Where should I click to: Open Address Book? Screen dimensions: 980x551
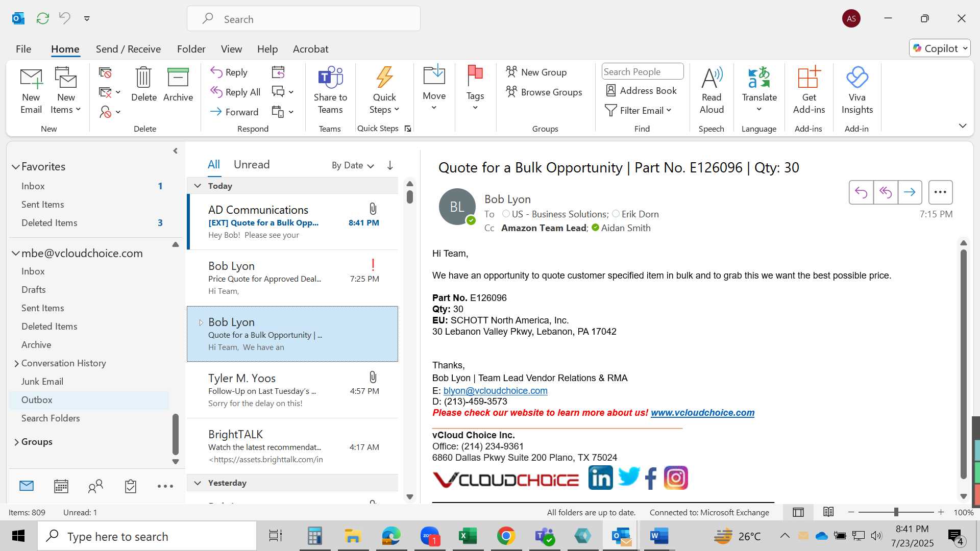click(641, 91)
